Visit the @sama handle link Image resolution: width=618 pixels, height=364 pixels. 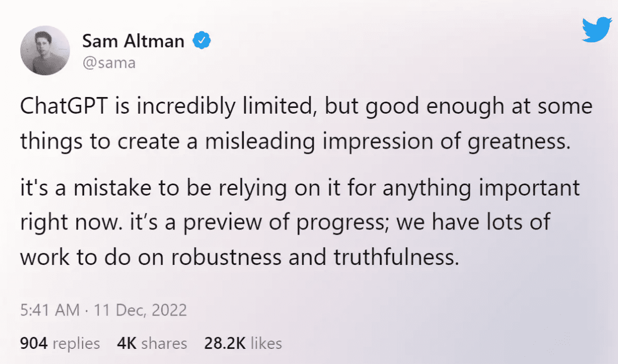point(109,63)
